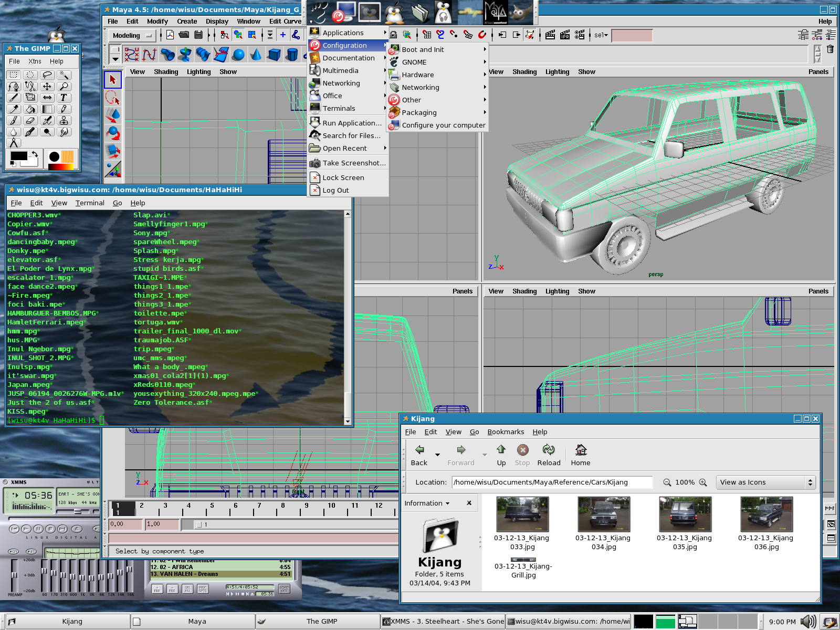Select GIMP color picker eyedropper tool
The image size is (840, 630).
point(14,109)
